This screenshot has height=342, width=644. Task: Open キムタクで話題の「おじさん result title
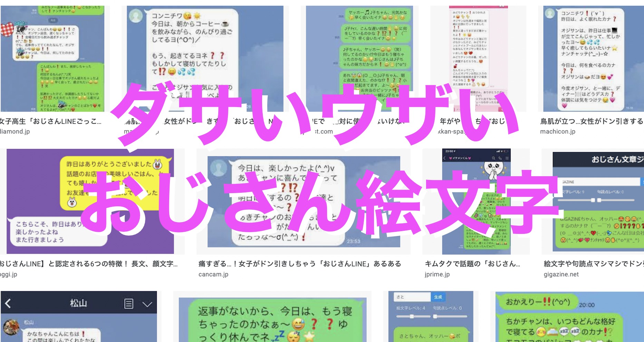(472, 264)
